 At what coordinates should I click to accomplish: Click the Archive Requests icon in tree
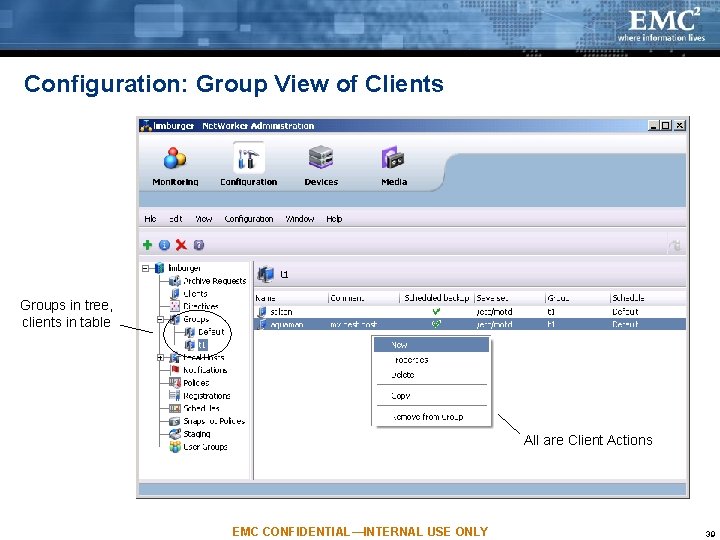pyautogui.click(x=174, y=281)
